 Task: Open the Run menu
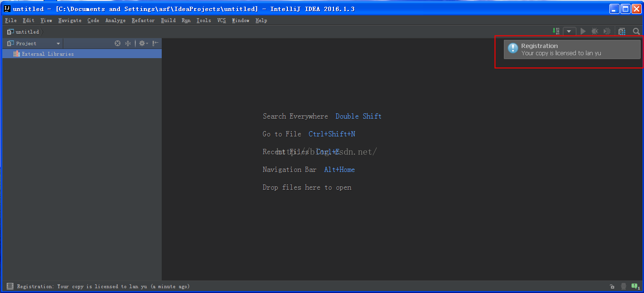(x=186, y=20)
